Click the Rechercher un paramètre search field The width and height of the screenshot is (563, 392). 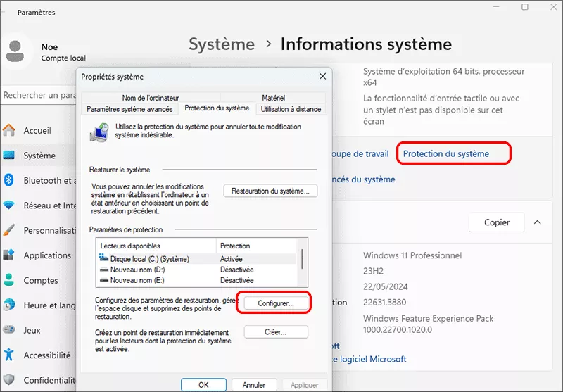pyautogui.click(x=39, y=95)
